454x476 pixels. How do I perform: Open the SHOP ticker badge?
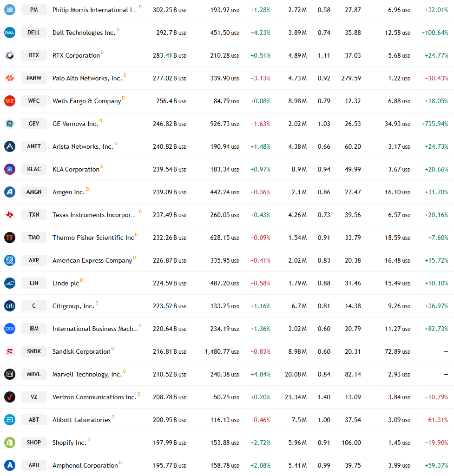pyautogui.click(x=34, y=443)
